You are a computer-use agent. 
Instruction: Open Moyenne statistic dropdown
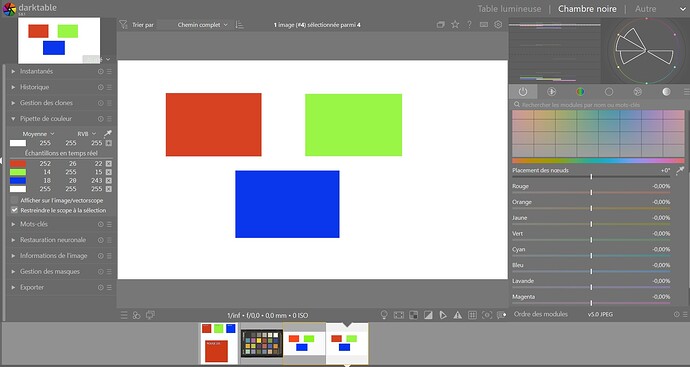(x=38, y=134)
